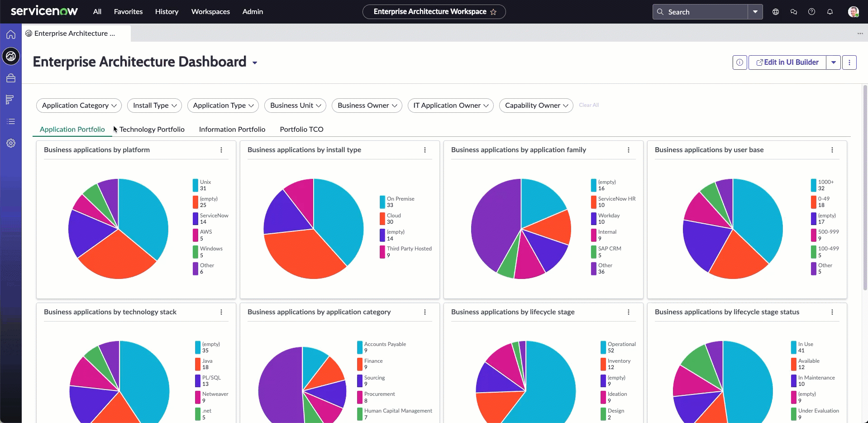Open the help question mark icon

pos(812,12)
